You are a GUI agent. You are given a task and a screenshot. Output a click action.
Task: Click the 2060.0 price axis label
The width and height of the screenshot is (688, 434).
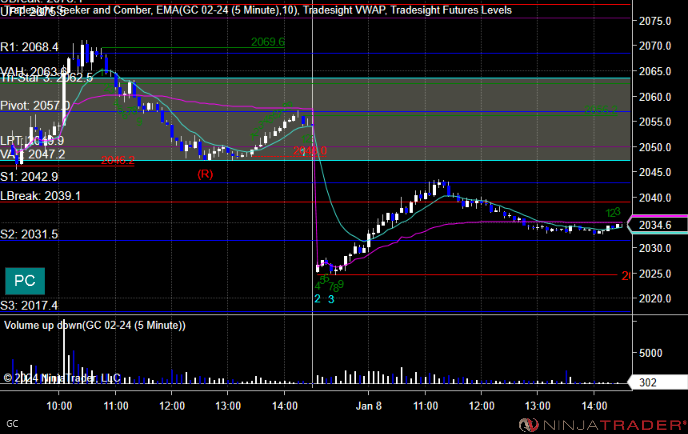[655, 97]
